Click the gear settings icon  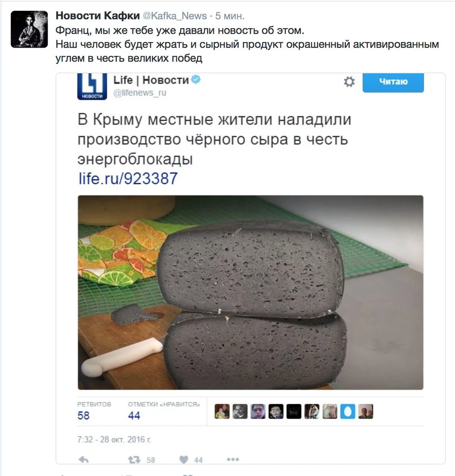point(349,82)
